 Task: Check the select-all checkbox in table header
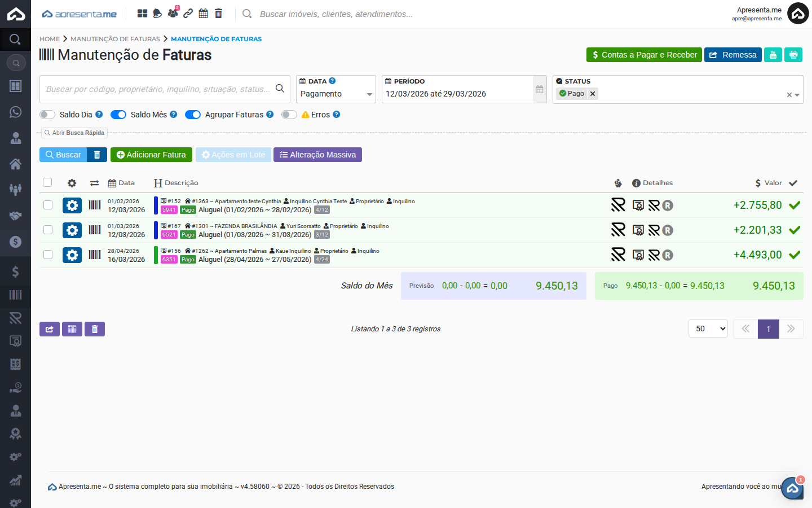coord(47,182)
